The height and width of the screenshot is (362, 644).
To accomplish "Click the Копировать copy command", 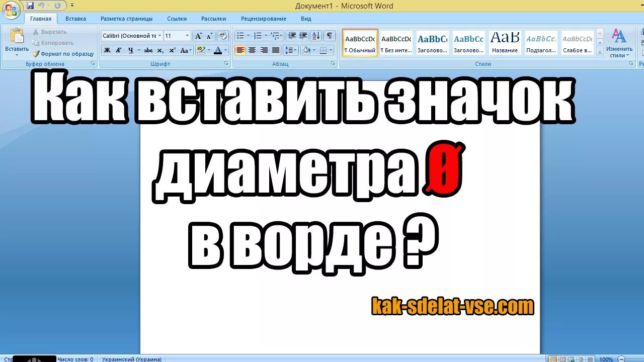I will (53, 43).
